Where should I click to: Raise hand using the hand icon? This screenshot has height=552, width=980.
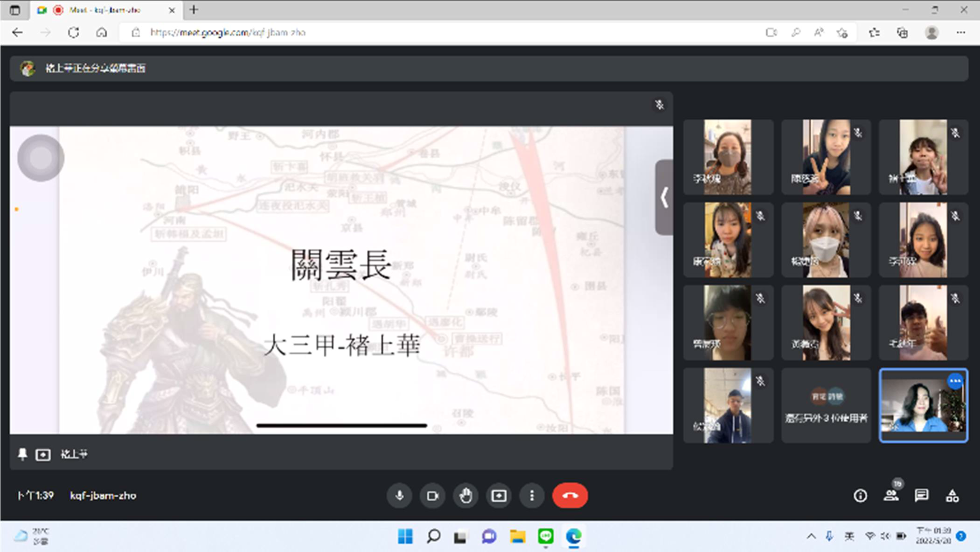(x=465, y=496)
